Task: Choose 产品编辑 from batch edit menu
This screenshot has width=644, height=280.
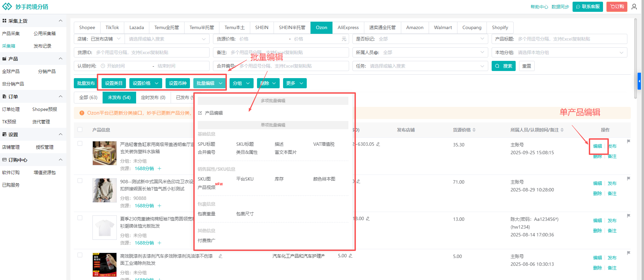Action: 214,113
